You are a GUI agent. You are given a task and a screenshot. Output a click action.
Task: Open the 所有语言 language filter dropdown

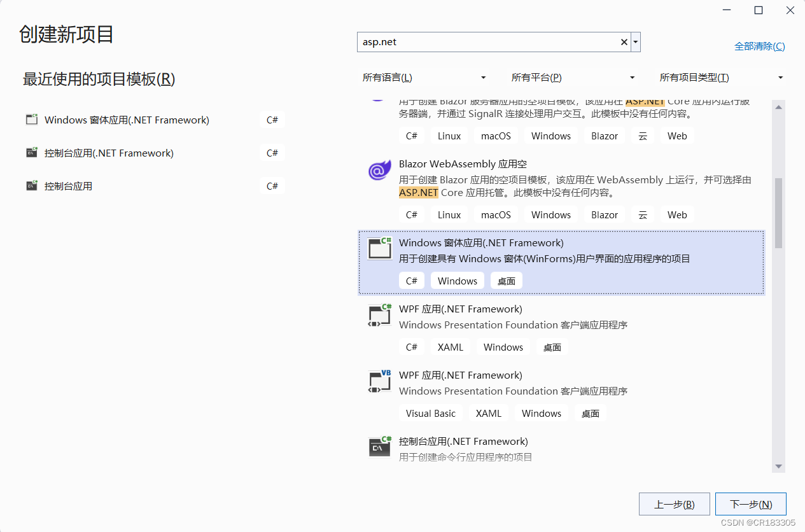pyautogui.click(x=424, y=78)
